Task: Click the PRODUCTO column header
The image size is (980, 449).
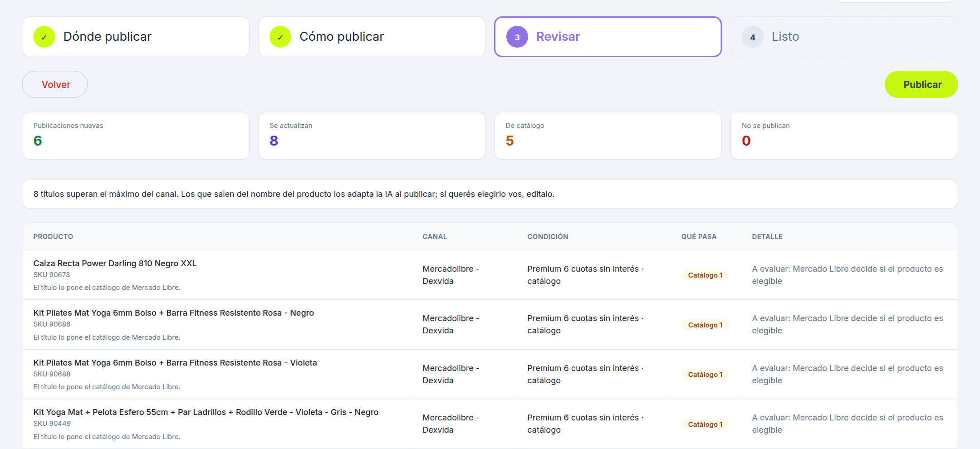Action: [x=53, y=237]
